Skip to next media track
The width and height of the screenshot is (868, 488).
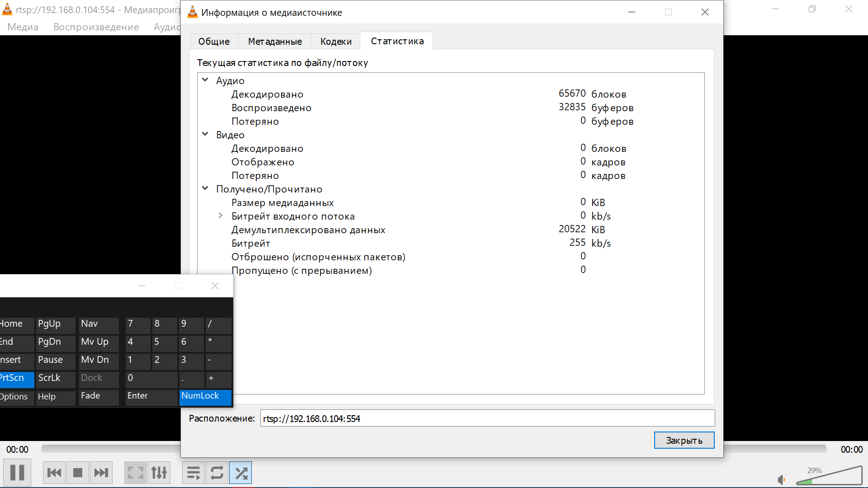pos(101,473)
